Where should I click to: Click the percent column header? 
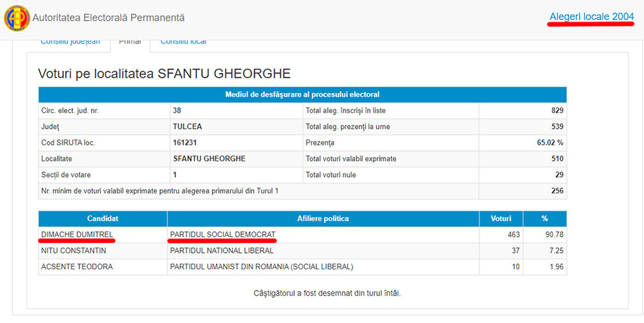tap(545, 218)
